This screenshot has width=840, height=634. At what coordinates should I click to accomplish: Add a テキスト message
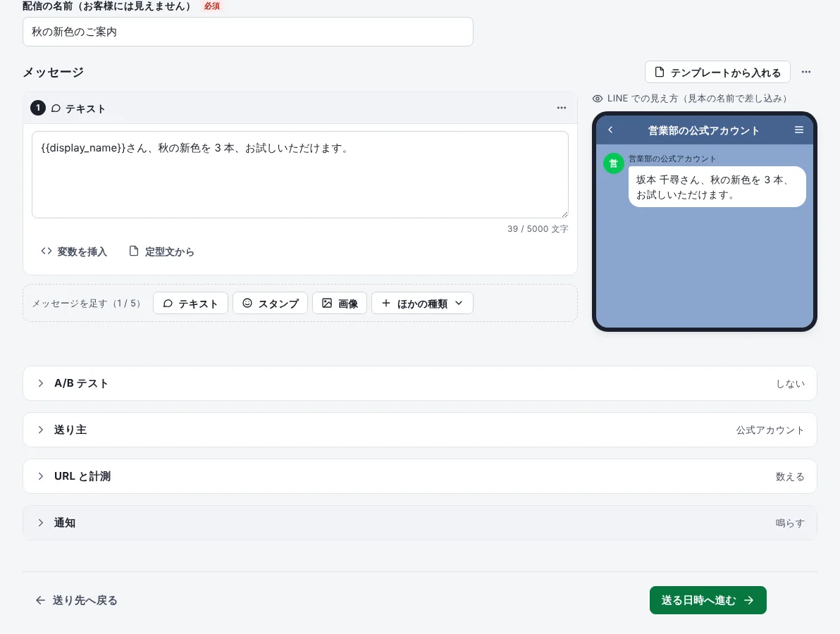coord(190,303)
